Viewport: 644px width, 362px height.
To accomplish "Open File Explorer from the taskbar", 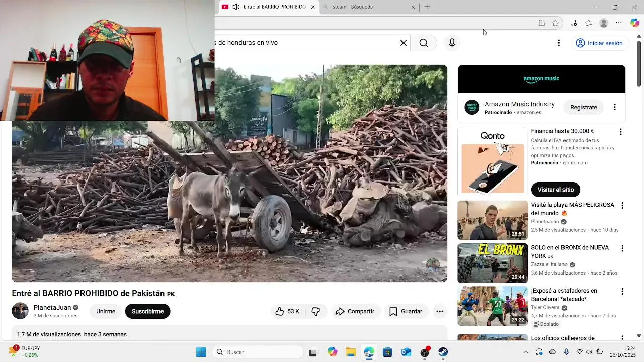I will [x=351, y=352].
